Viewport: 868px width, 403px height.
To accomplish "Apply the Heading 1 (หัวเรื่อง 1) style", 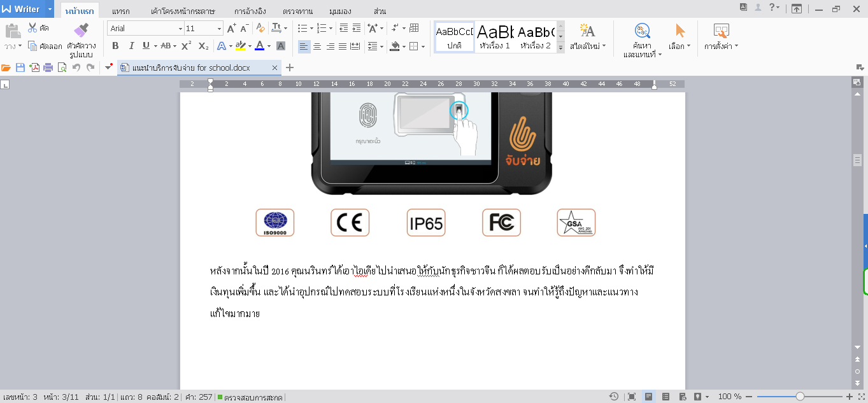I will [495, 38].
